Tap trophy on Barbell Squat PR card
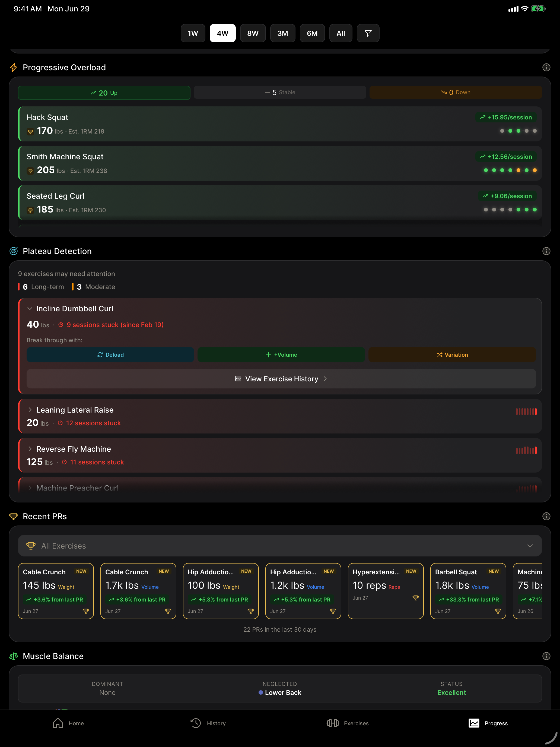Image resolution: width=560 pixels, height=747 pixels. [x=498, y=611]
